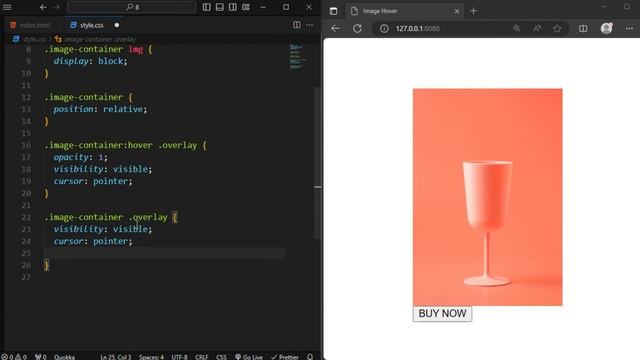
Task: Open the Edge profile avatar
Action: 607,28
